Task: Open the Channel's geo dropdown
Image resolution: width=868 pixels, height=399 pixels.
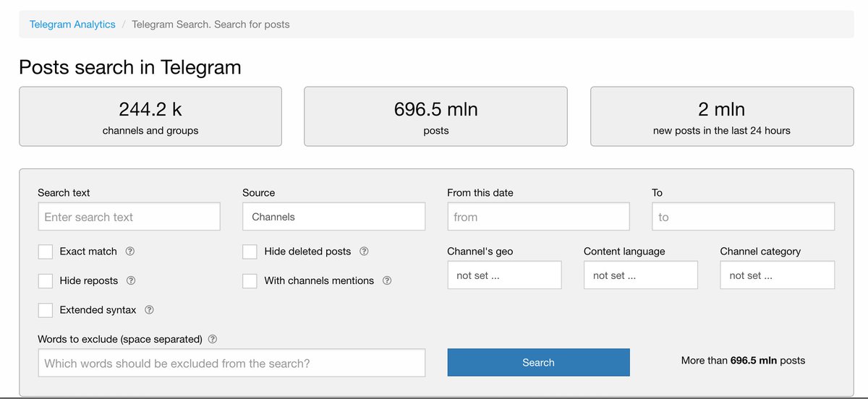Action: pos(504,275)
